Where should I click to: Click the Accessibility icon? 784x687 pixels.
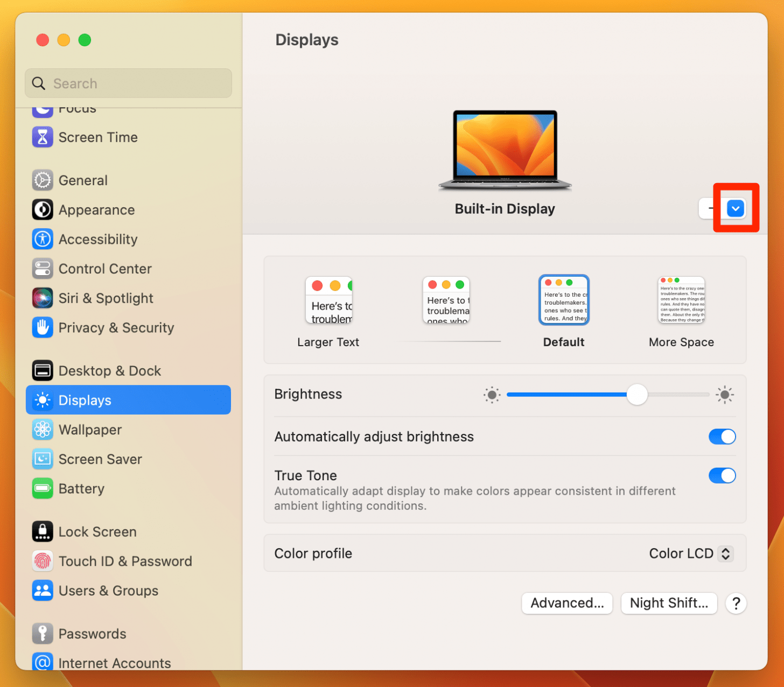[x=42, y=239]
